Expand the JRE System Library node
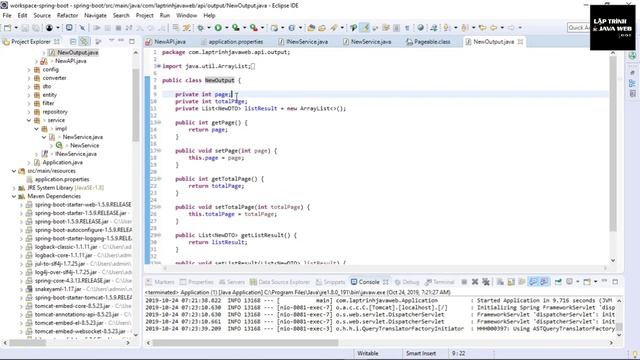Screen dimensions: 640x360 (x=14, y=188)
